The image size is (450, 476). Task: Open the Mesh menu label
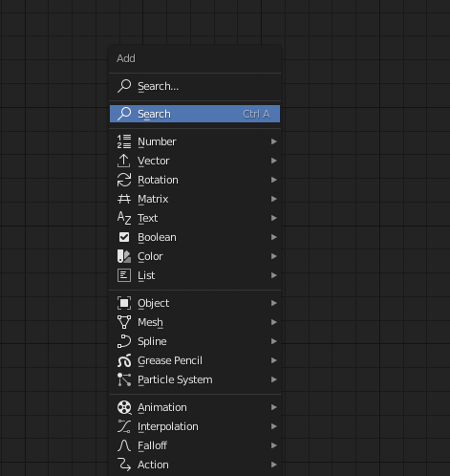(150, 322)
